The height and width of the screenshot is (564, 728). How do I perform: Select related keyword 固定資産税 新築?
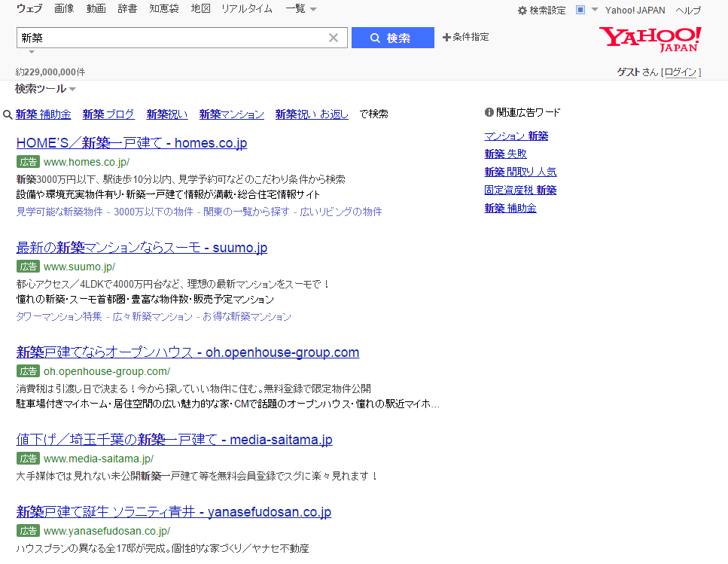click(520, 190)
